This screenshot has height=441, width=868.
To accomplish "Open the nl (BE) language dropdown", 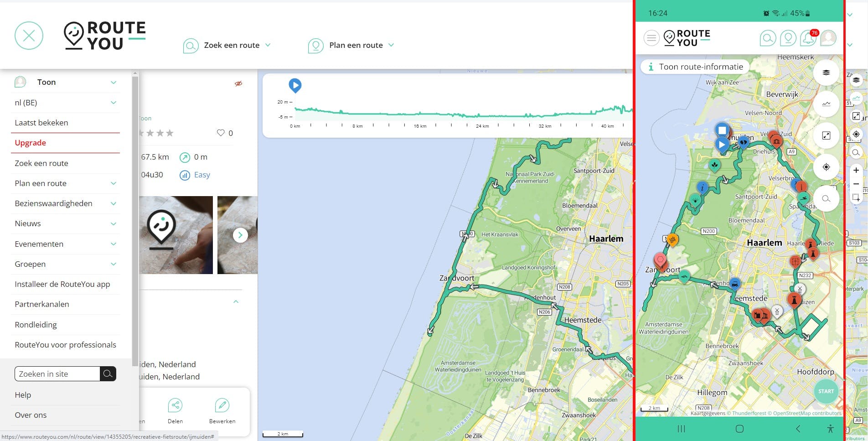I will click(65, 102).
